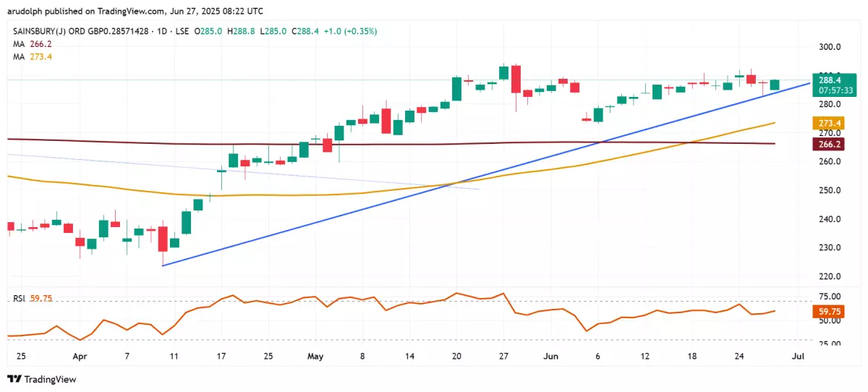
Task: Click the 230.0 price axis label
Action: (x=830, y=247)
